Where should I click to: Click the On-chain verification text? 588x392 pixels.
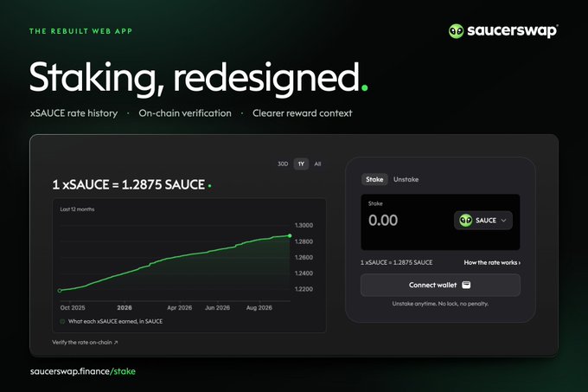click(x=185, y=113)
